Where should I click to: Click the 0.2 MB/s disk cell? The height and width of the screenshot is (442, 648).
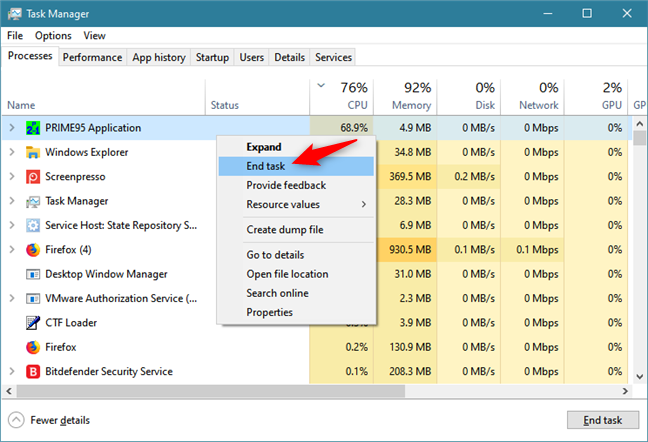[x=469, y=177]
